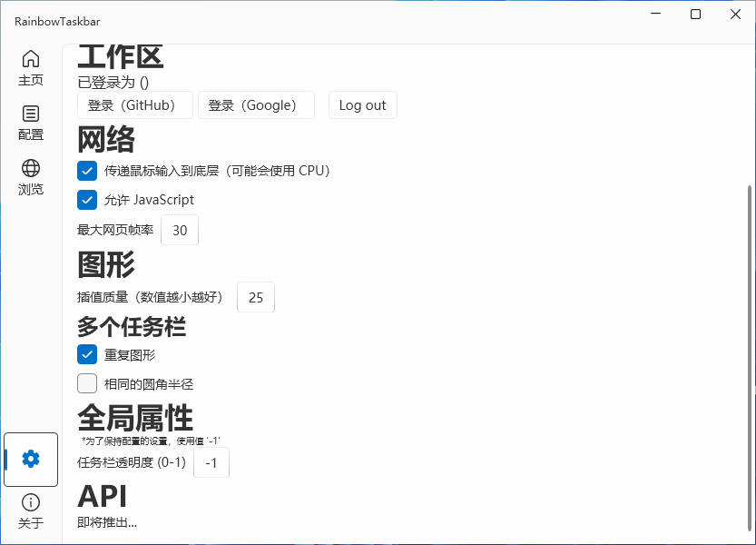756x545 pixels.
Task: Uncheck 允许 JavaScript option
Action: pos(87,200)
